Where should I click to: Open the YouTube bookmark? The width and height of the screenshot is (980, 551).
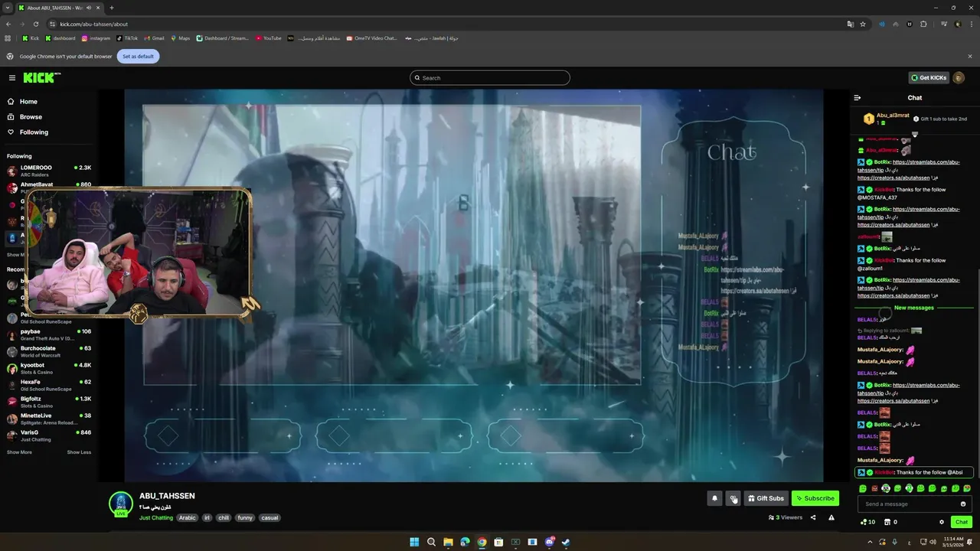click(269, 38)
